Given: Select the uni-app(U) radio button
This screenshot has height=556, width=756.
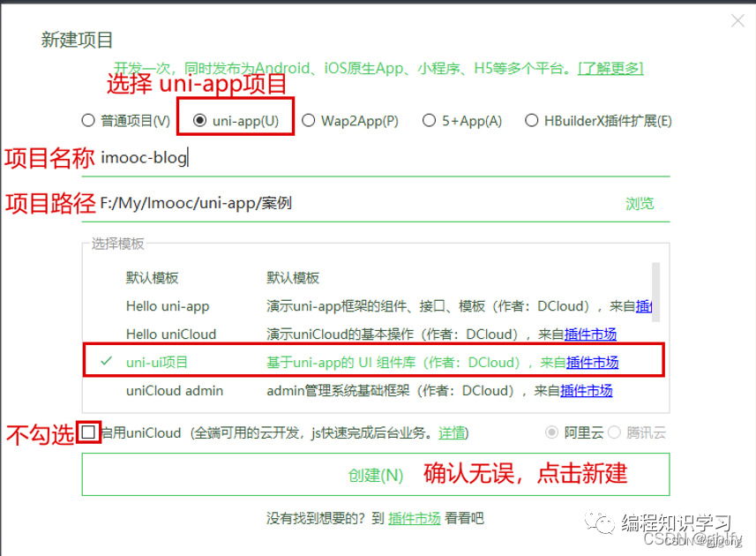Looking at the screenshot, I should pyautogui.click(x=201, y=121).
